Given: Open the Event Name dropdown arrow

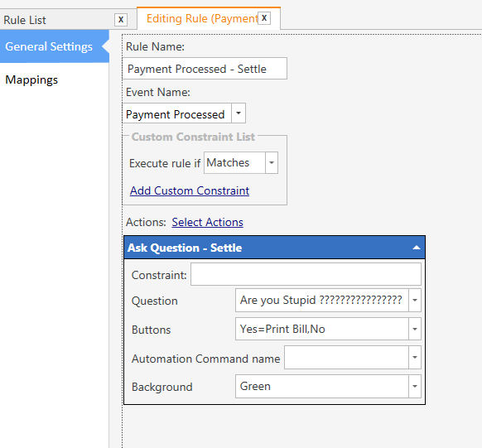Looking at the screenshot, I should tap(239, 113).
